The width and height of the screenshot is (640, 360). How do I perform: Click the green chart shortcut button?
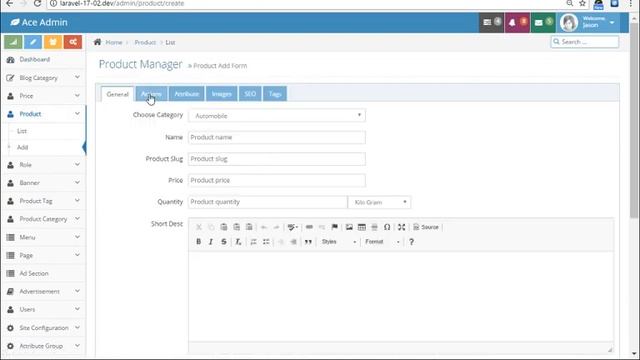click(x=13, y=42)
